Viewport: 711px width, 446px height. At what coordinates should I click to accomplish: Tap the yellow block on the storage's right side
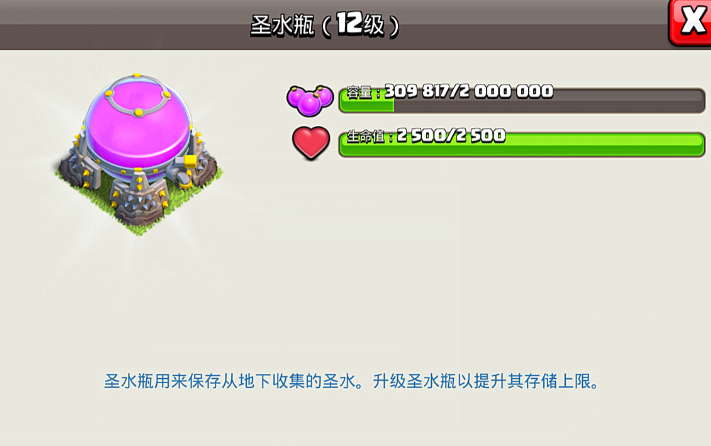(x=190, y=161)
